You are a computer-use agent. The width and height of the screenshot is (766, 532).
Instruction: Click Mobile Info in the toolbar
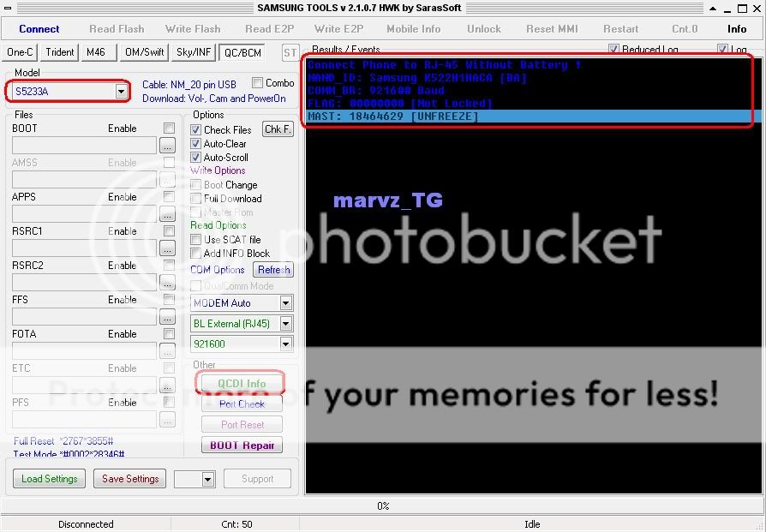(414, 29)
